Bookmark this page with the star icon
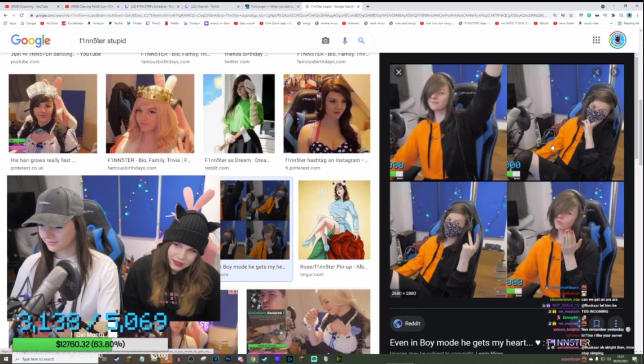The height and width of the screenshot is (364, 644). (571, 15)
